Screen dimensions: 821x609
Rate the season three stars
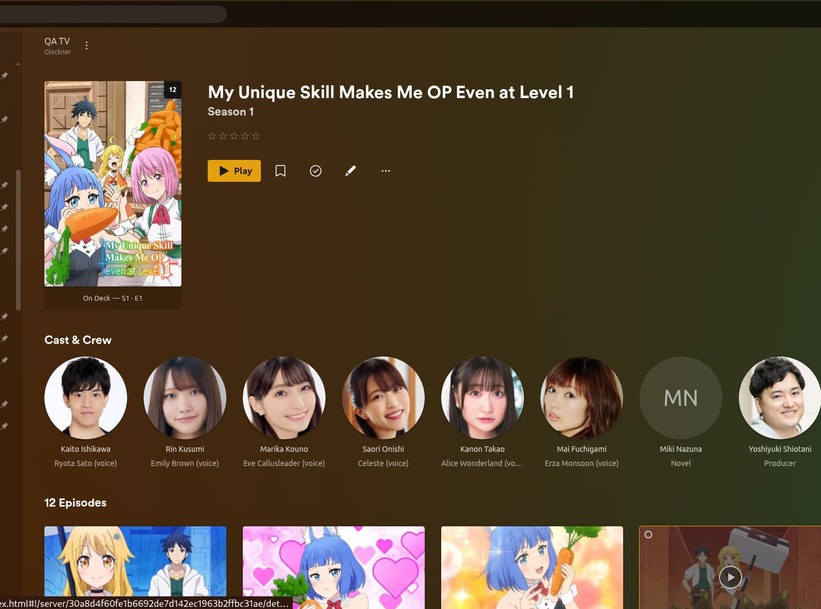(234, 136)
